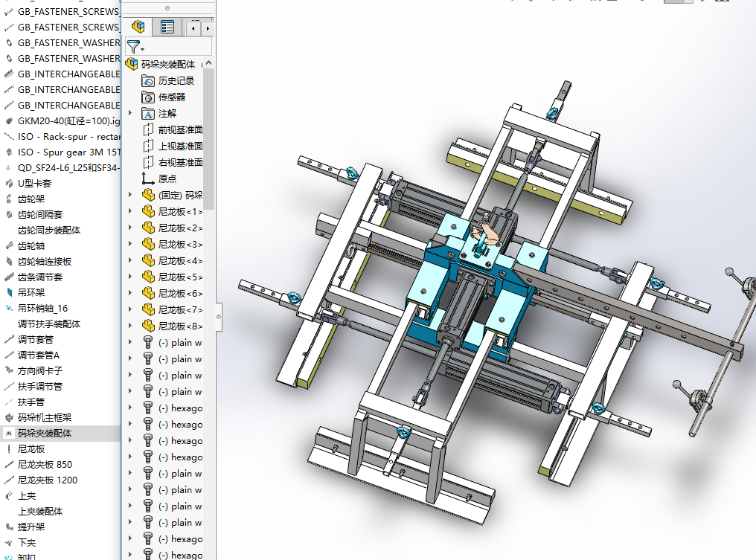Image resolution: width=756 pixels, height=560 pixels.
Task: Select ISO - Spur gear 3M 15T file
Action: (68, 152)
